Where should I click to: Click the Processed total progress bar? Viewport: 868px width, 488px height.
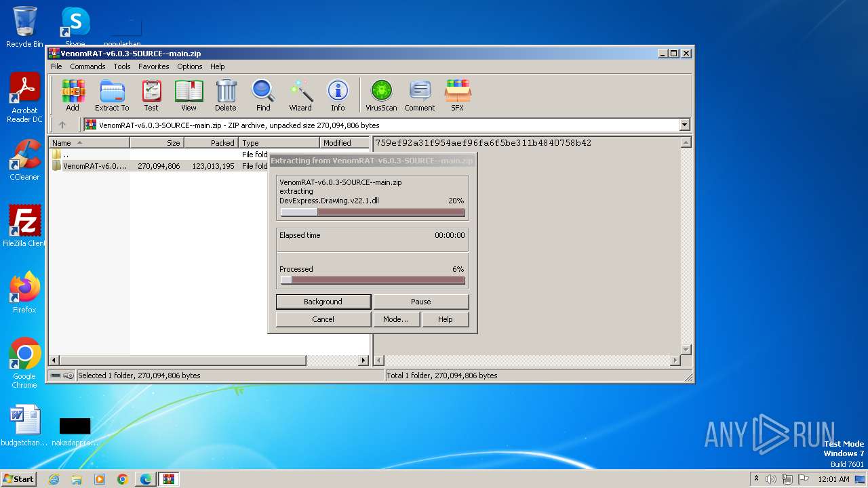(372, 280)
